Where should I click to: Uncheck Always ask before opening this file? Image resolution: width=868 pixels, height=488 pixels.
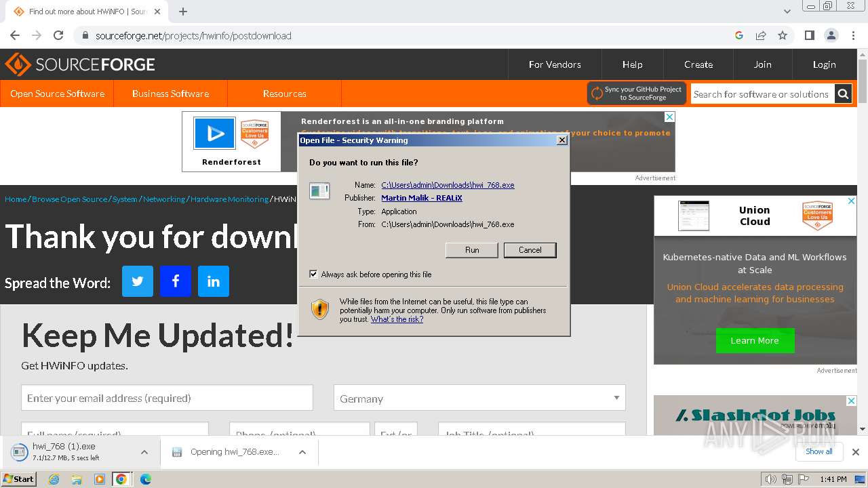pyautogui.click(x=313, y=274)
